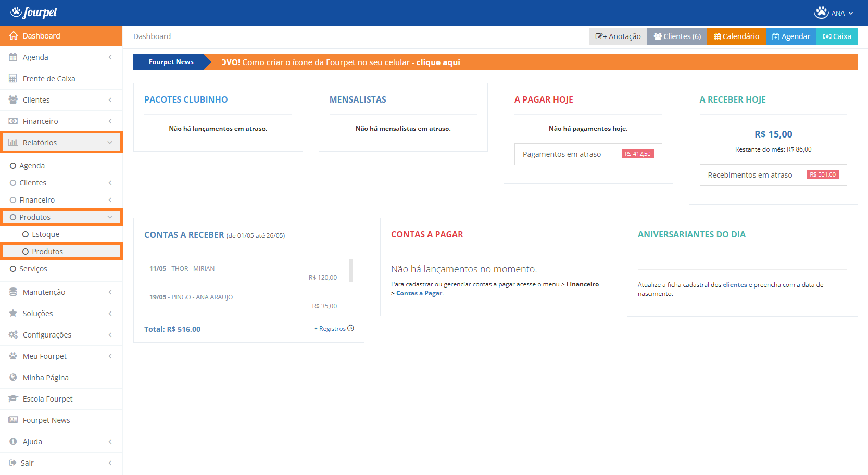Click the arrow icon next to Registros
Image resolution: width=868 pixels, height=475 pixels.
tap(350, 328)
